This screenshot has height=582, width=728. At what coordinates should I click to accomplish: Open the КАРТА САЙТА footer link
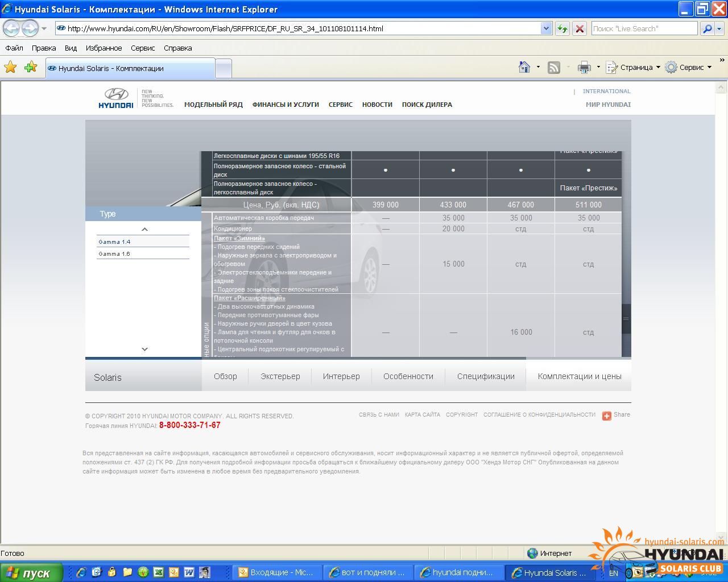423,415
